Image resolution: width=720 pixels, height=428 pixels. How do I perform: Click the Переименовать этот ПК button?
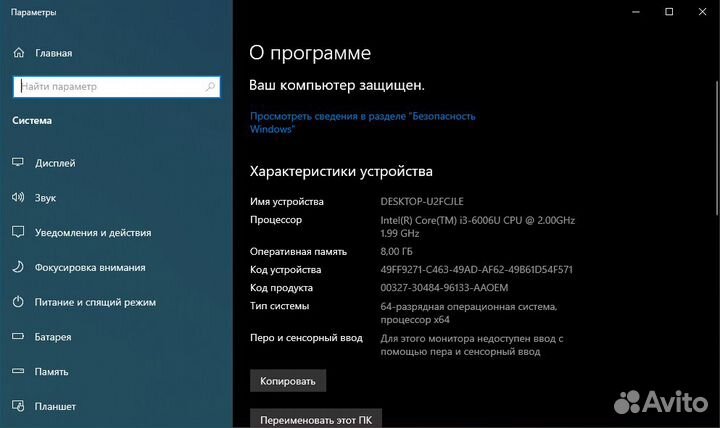point(316,418)
